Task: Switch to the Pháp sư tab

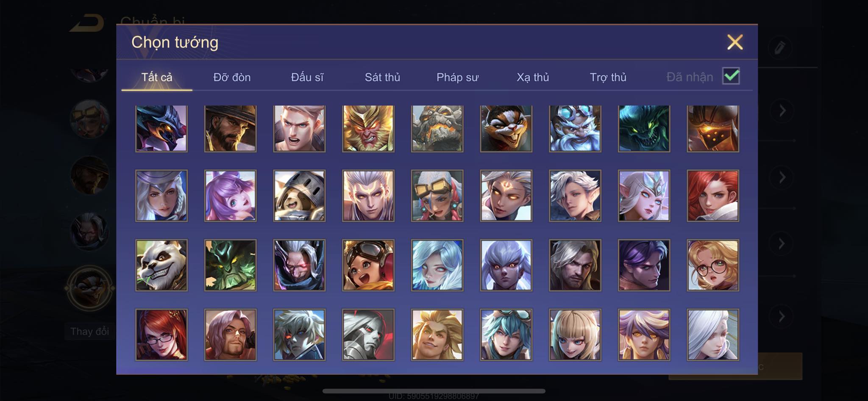Action: (x=457, y=77)
